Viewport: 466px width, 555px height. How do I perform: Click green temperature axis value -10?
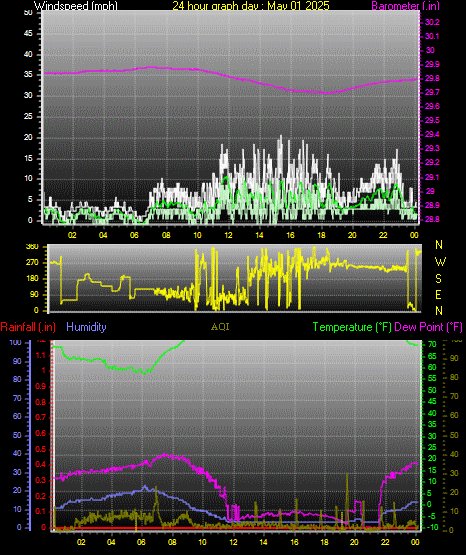pos(433,527)
